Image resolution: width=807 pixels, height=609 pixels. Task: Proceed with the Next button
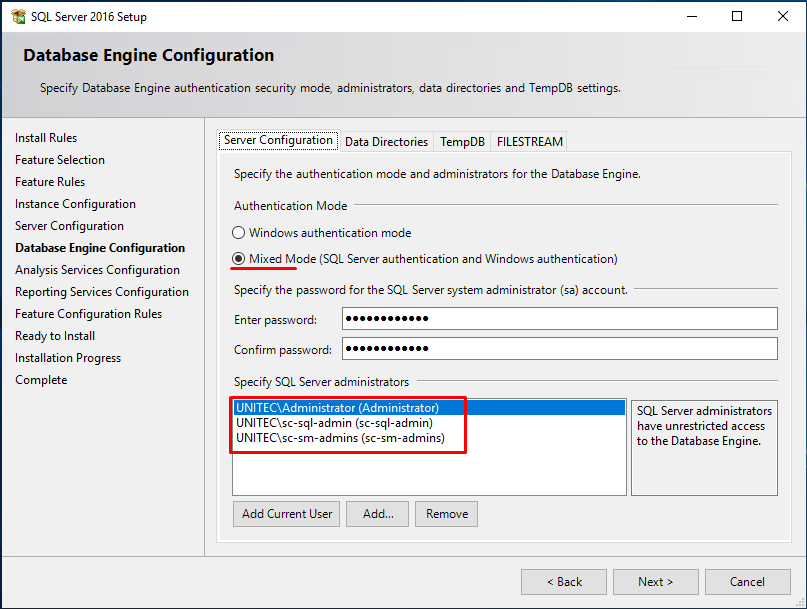pyautogui.click(x=656, y=582)
